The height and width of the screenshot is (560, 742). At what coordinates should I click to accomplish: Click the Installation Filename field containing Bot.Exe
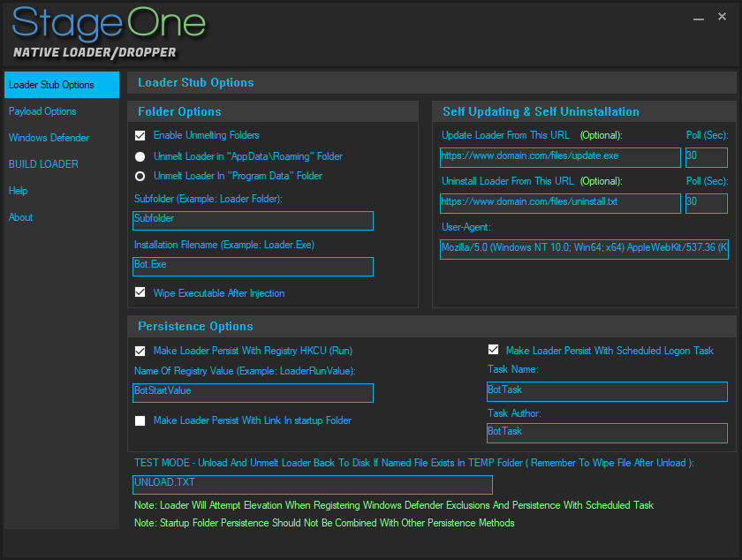(x=253, y=266)
